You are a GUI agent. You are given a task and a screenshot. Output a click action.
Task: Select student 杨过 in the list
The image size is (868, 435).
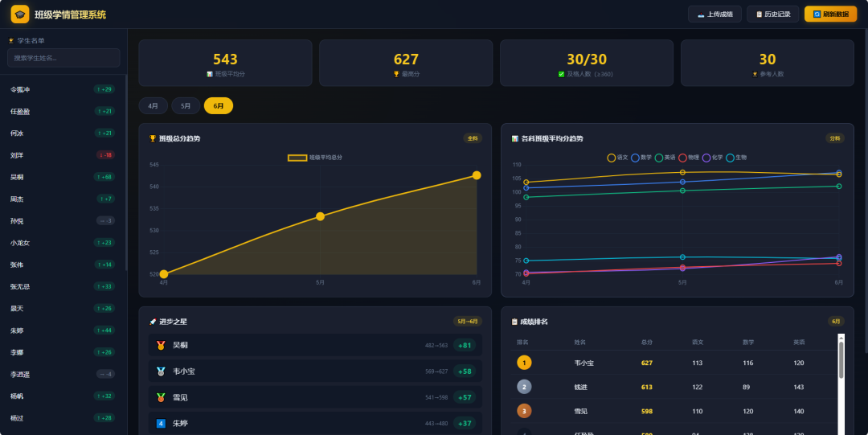coord(63,418)
